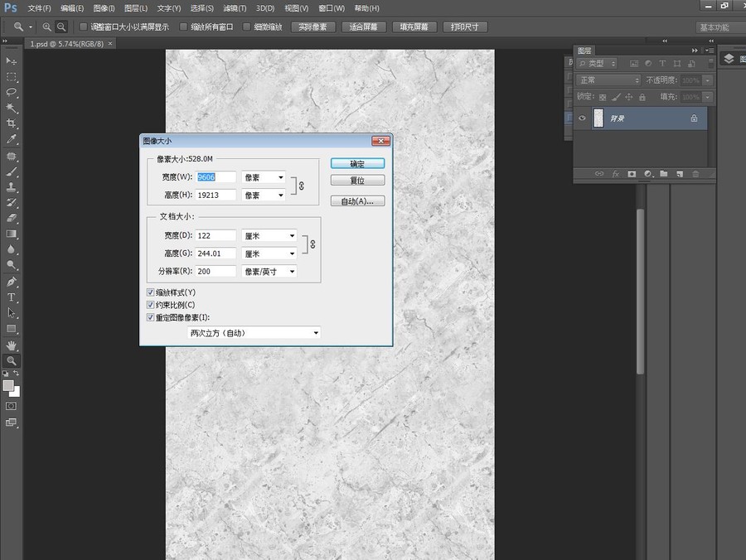Viewport: 746px width, 560px height.
Task: Select the Eraser tool
Action: [11, 219]
